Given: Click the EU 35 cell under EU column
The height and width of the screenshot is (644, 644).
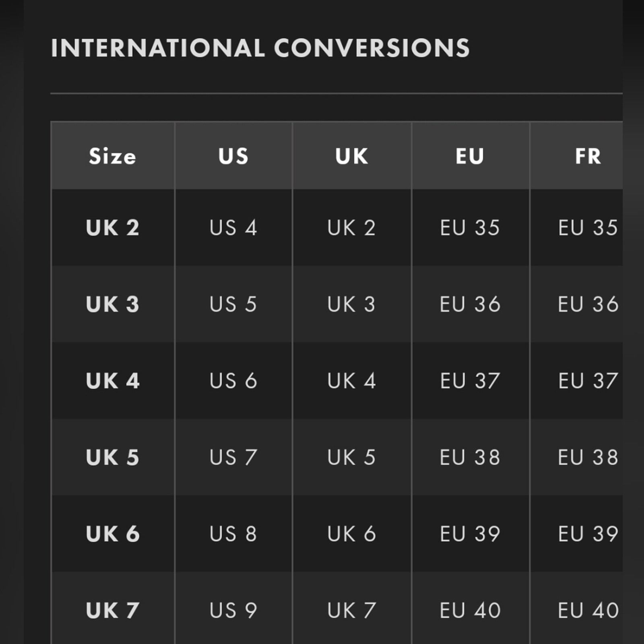Looking at the screenshot, I should [470, 228].
